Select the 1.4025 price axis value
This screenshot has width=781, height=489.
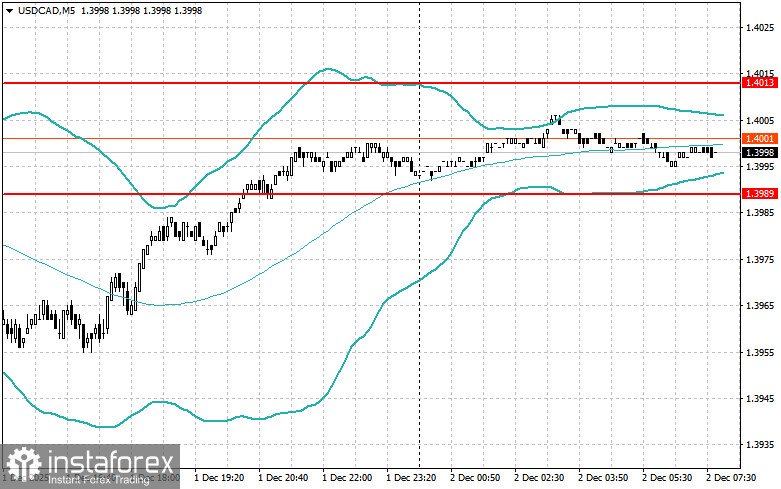[760, 27]
